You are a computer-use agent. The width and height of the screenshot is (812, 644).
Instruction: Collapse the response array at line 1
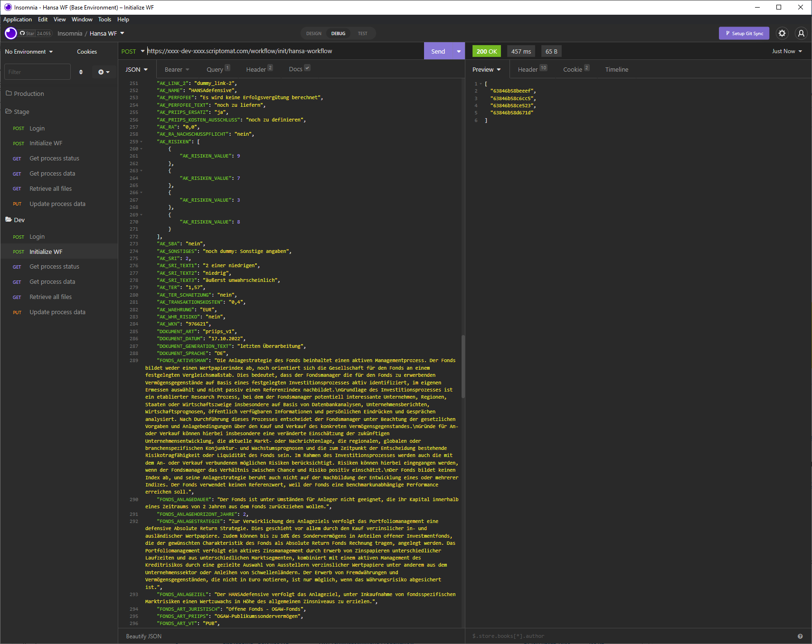point(481,84)
